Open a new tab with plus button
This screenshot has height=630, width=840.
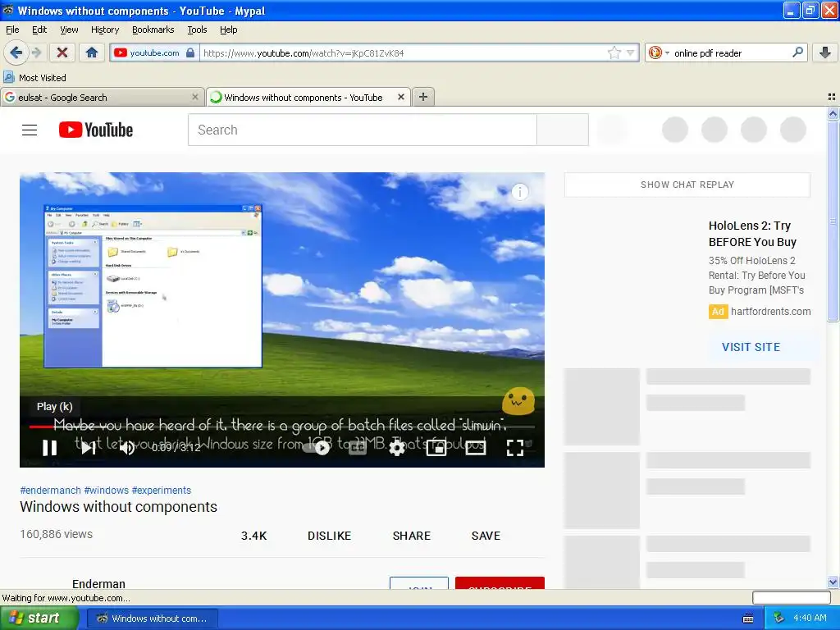423,97
